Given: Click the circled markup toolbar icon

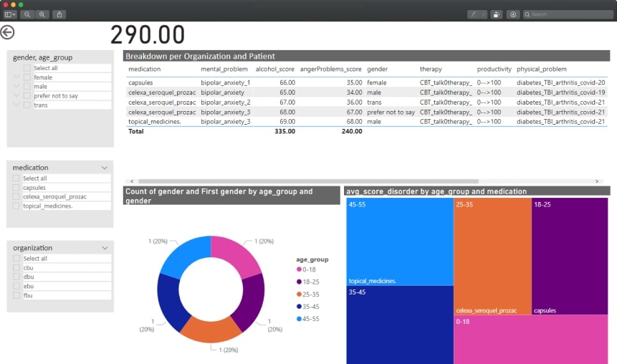Looking at the screenshot, I should [513, 14].
